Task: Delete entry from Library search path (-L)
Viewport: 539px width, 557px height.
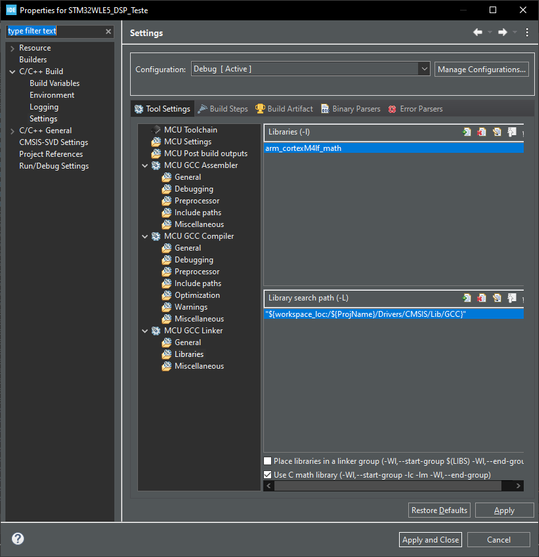Action: 482,298
